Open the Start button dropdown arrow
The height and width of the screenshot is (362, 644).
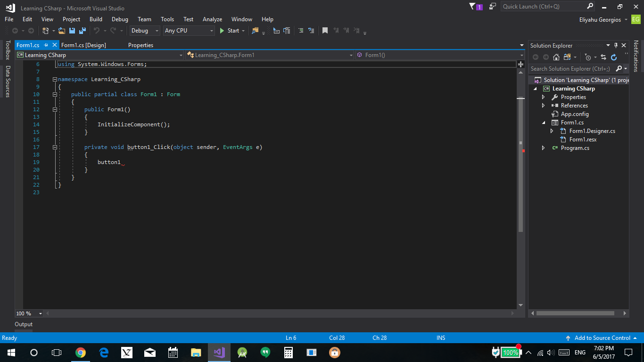click(243, 31)
